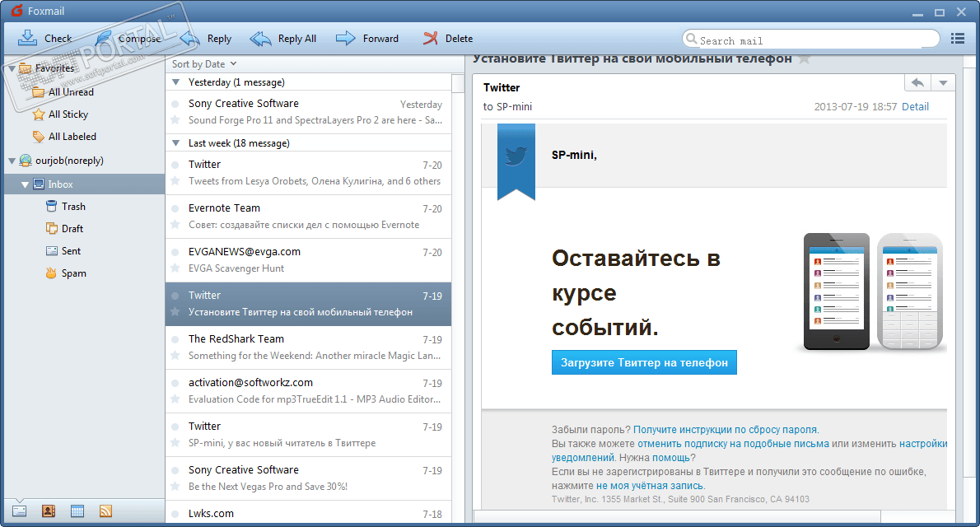Open the activation@softworkz.com message
Viewport: 980px width, 527px height.
308,390
